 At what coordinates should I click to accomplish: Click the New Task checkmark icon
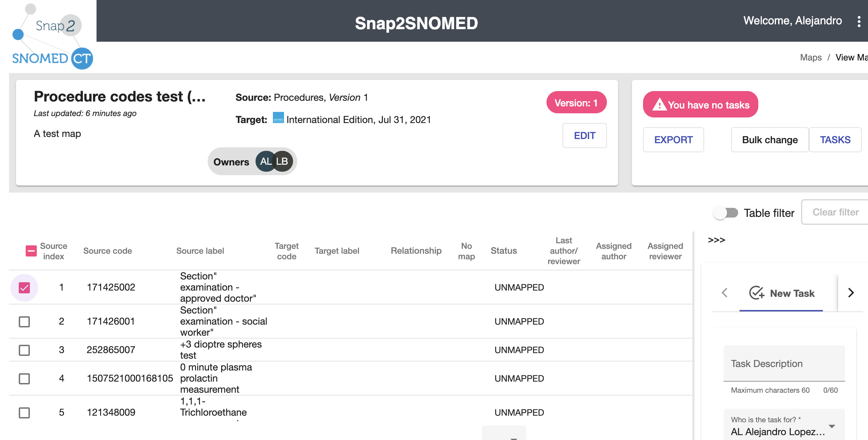756,293
